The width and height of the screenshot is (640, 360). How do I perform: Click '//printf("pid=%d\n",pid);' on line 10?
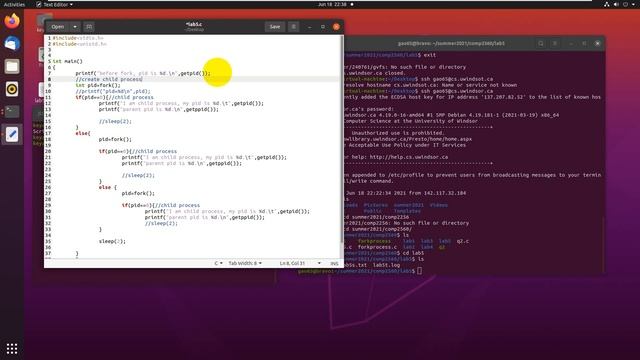point(113,91)
